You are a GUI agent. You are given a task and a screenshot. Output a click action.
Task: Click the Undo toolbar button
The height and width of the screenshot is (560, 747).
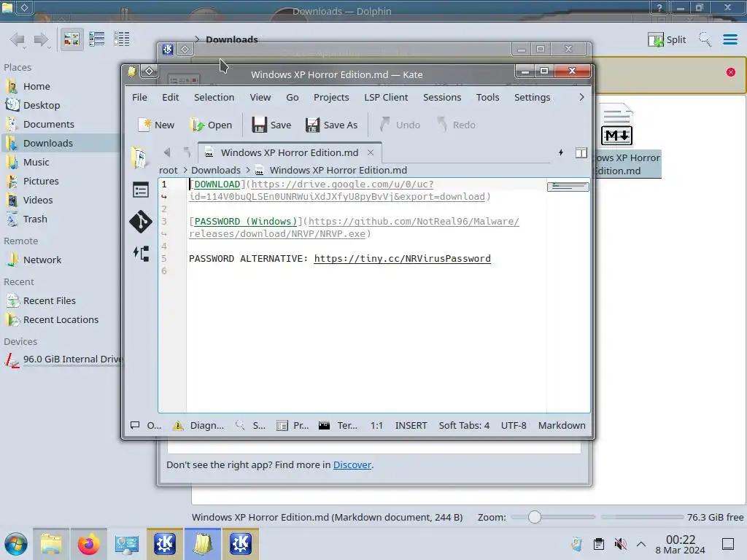point(400,125)
